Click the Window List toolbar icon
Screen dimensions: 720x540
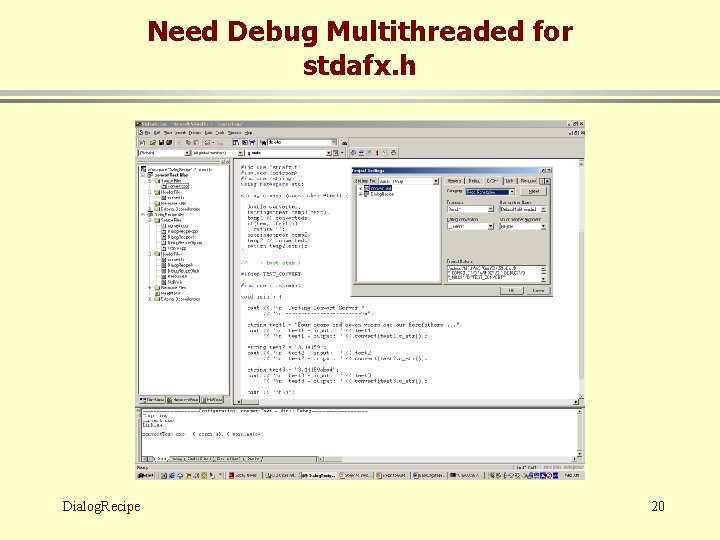[252, 142]
